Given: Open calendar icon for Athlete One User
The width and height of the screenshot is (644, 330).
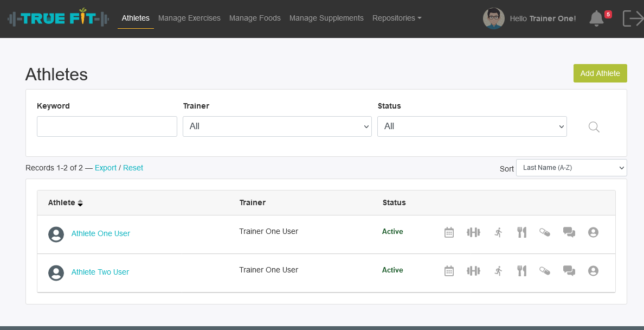Looking at the screenshot, I should coord(449,232).
